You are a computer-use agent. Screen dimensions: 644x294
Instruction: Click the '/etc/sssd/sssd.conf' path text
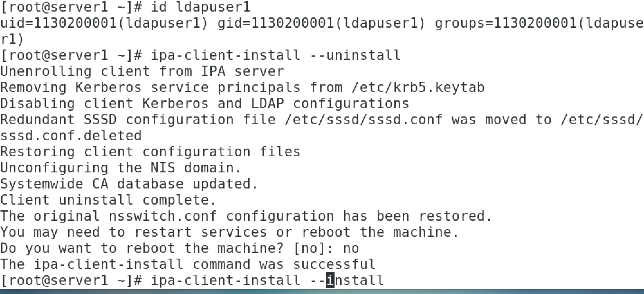click(364, 120)
